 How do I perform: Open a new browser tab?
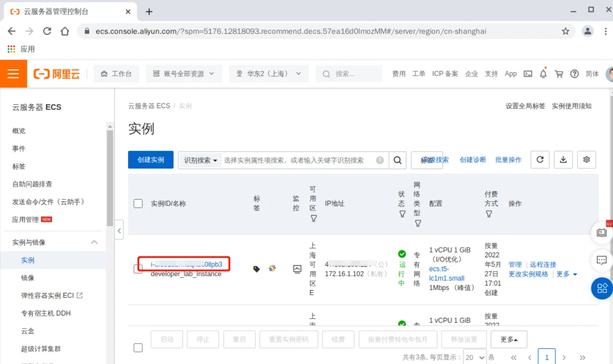click(x=149, y=12)
